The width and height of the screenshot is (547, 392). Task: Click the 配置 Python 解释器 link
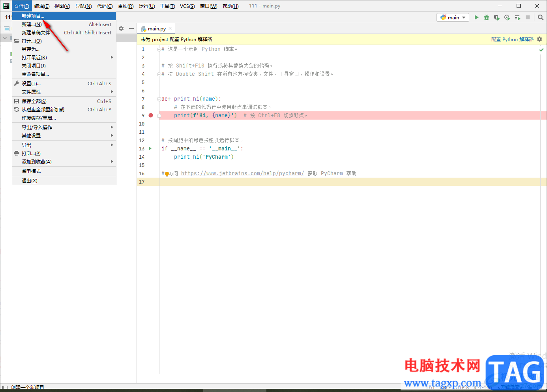point(512,39)
